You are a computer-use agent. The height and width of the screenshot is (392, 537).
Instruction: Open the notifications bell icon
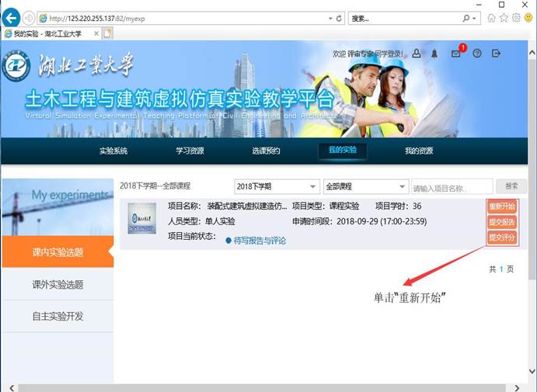click(435, 54)
